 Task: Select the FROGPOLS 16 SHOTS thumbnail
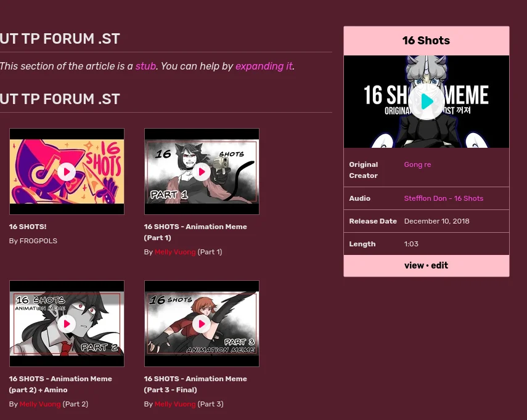tap(66, 171)
